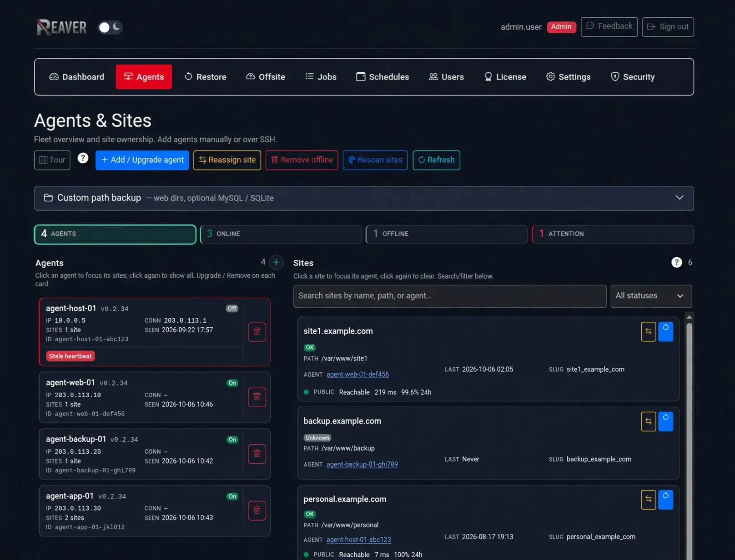The image size is (735, 560).
Task: Click the Stale heartbeat badge
Action: click(70, 356)
